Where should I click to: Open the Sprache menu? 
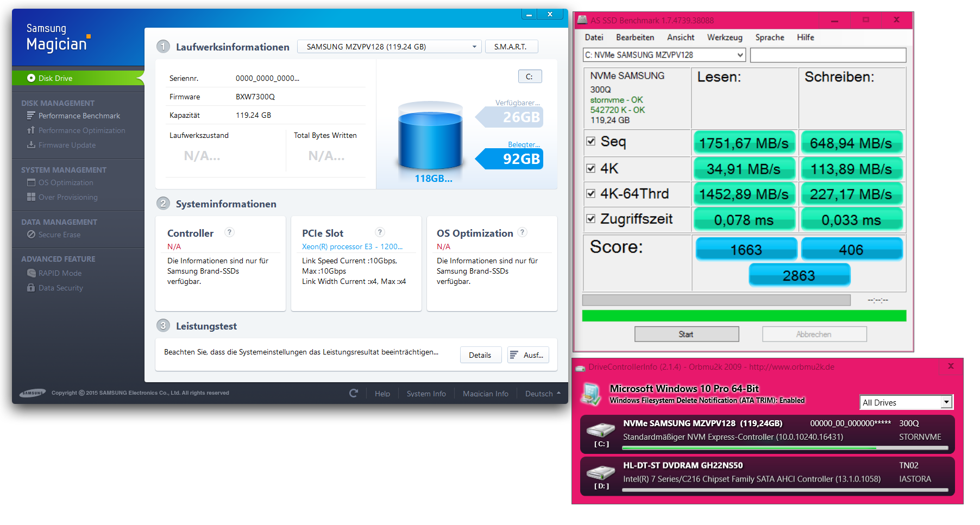[x=770, y=37]
